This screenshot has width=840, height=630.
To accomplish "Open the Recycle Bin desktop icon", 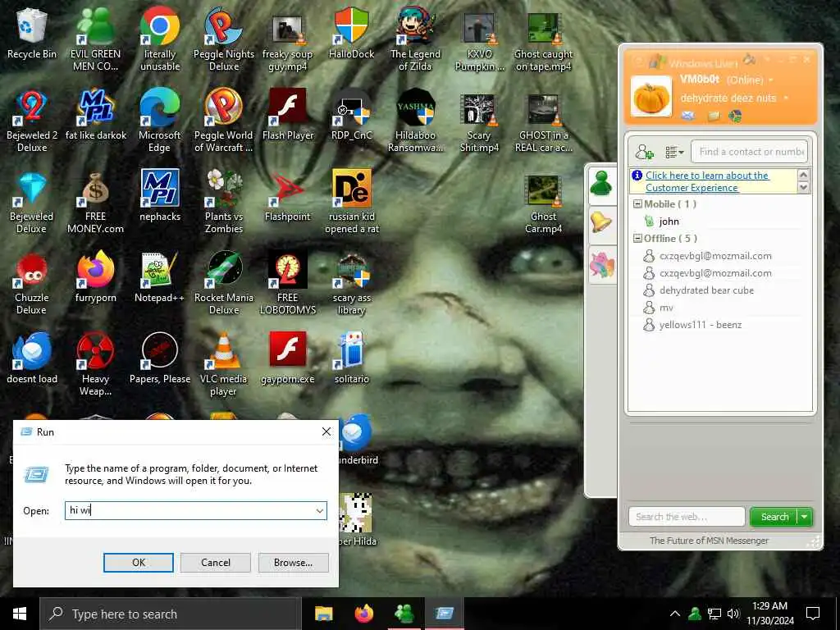I will click(32, 34).
